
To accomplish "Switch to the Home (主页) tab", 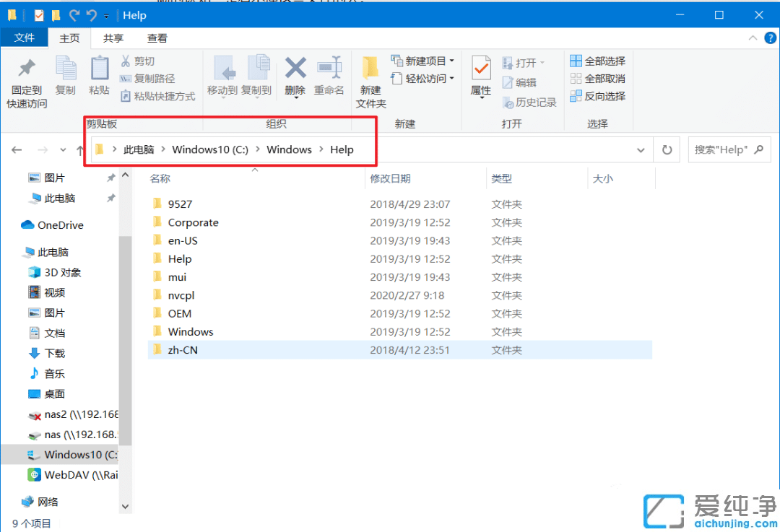I will (x=69, y=38).
